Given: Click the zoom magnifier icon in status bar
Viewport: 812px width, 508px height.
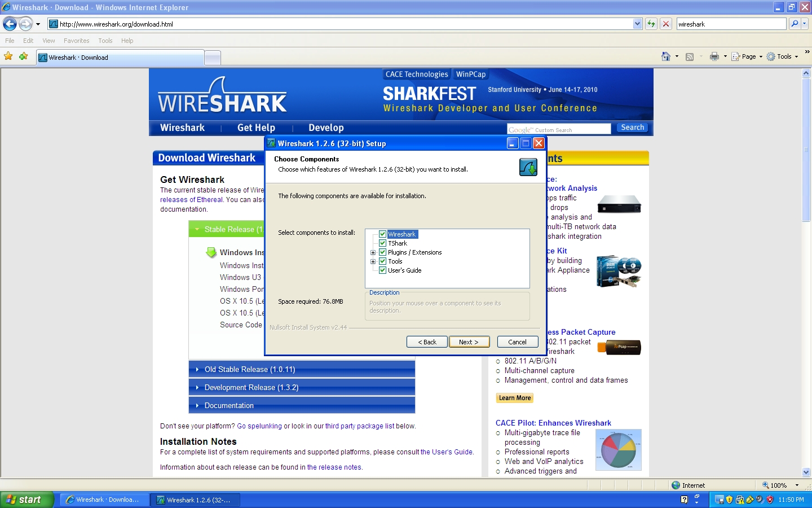Looking at the screenshot, I should tap(766, 485).
